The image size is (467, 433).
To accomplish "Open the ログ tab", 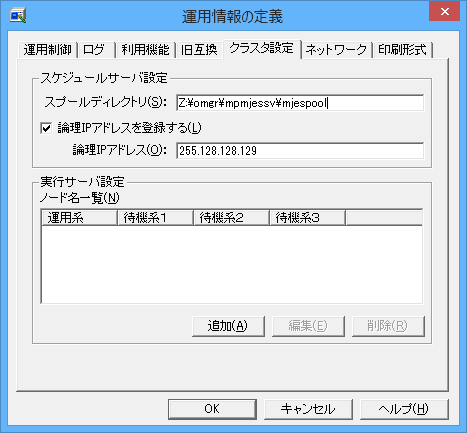I will pos(96,50).
